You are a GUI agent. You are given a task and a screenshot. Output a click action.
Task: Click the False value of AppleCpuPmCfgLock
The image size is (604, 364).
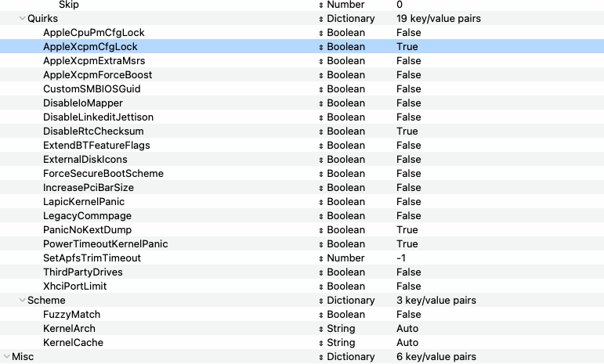click(409, 33)
